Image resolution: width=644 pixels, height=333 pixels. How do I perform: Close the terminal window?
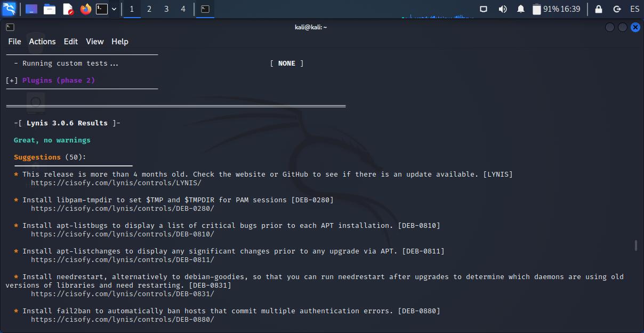(635, 27)
